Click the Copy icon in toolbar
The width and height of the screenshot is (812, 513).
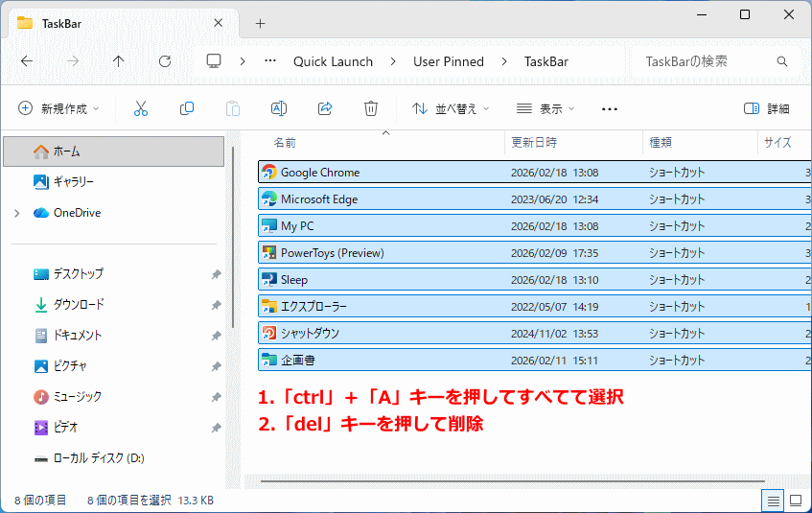186,108
